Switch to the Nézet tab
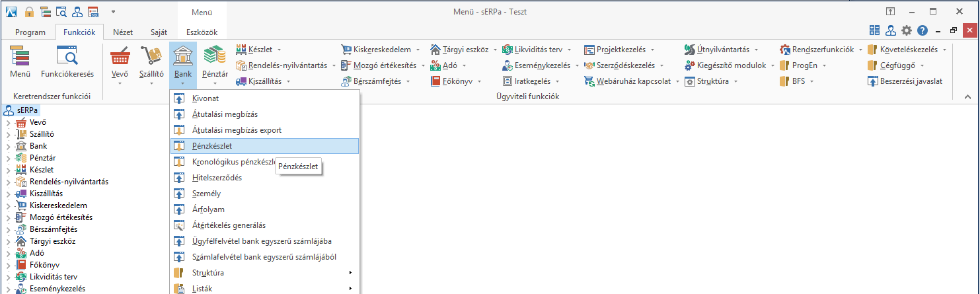The image size is (980, 294). coord(123,32)
